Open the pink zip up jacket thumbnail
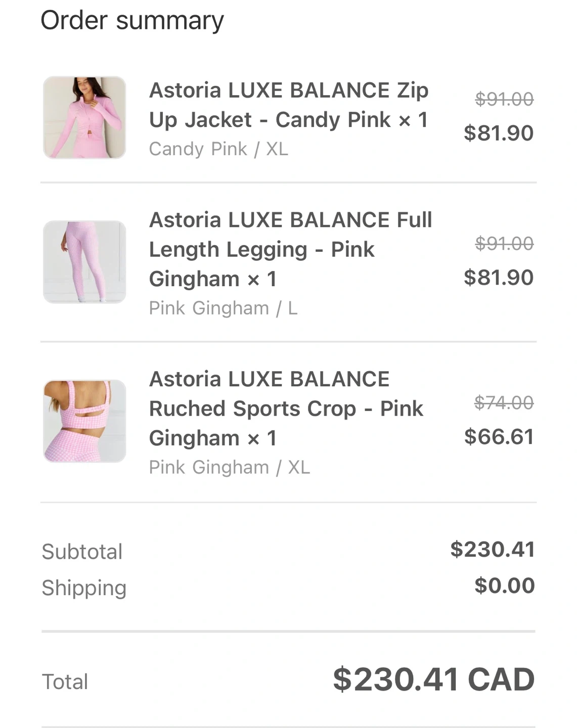 click(x=84, y=117)
